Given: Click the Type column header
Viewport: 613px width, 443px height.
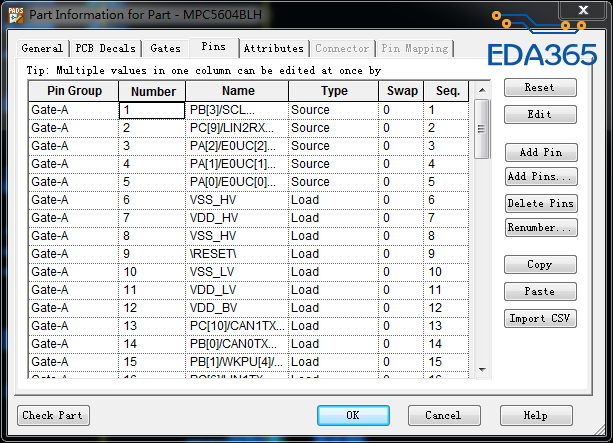Looking at the screenshot, I should click(333, 91).
